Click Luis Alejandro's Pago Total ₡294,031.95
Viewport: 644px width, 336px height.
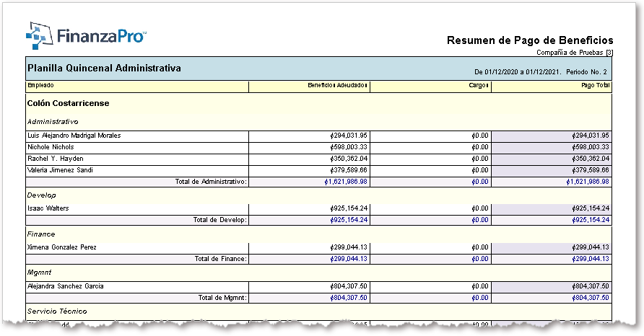(x=591, y=136)
